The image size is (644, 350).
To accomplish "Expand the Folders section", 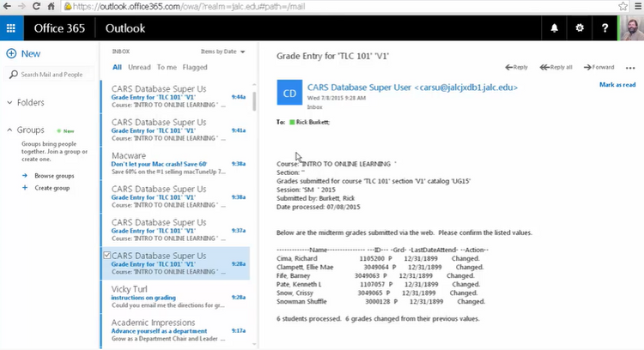I will pos(9,103).
